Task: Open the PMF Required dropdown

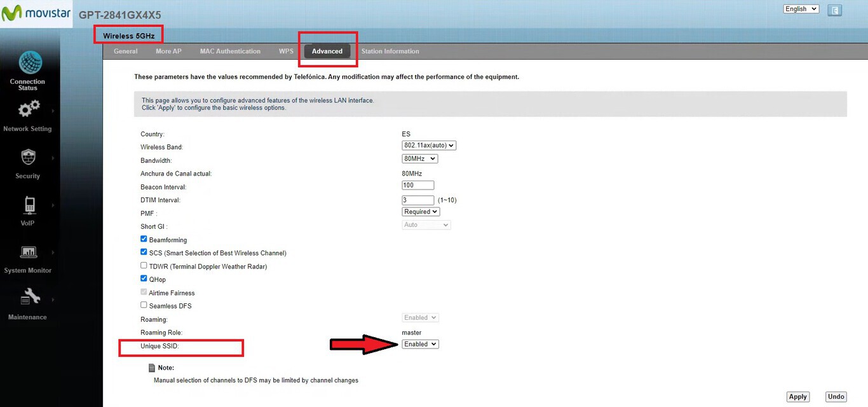Action: (x=421, y=211)
